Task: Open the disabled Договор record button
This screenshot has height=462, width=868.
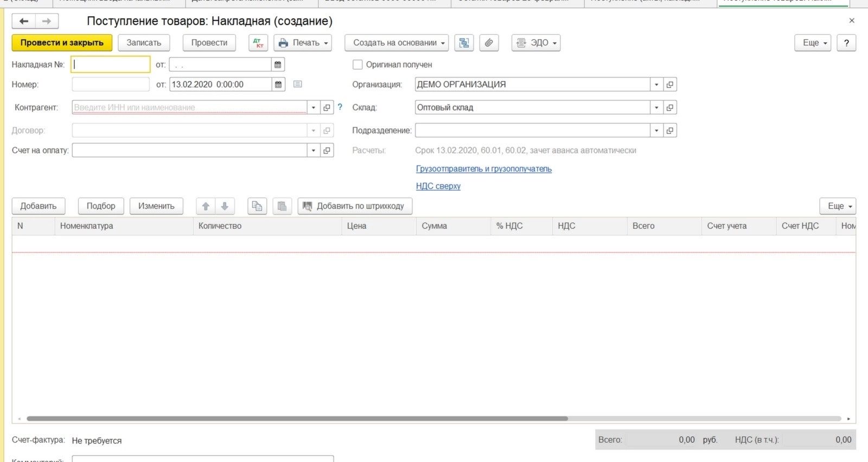Action: [327, 130]
